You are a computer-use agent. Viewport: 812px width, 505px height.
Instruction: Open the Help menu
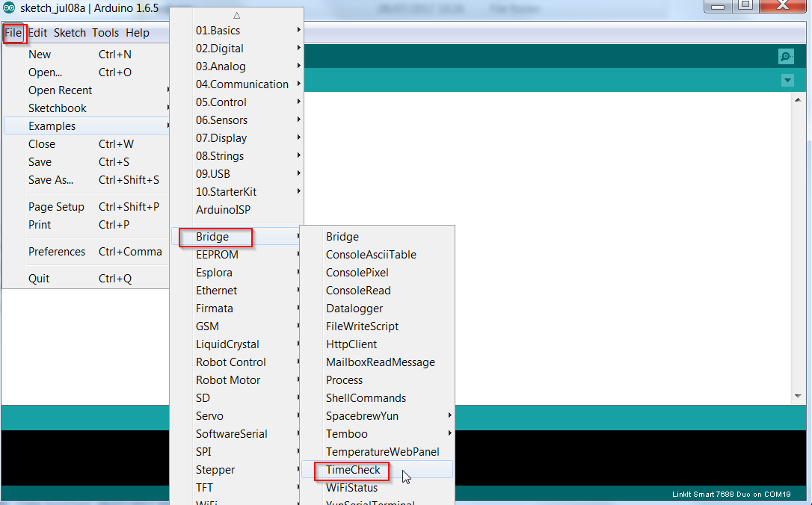click(138, 33)
